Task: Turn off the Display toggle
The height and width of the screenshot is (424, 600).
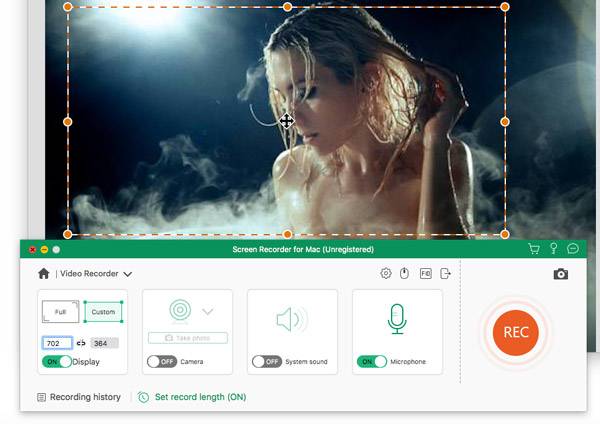Action: coord(57,361)
